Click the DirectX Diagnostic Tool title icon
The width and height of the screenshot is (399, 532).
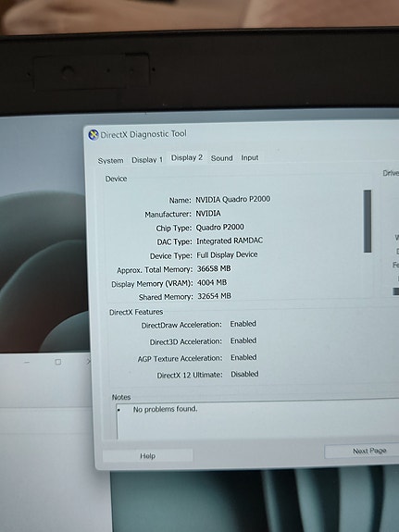point(94,135)
